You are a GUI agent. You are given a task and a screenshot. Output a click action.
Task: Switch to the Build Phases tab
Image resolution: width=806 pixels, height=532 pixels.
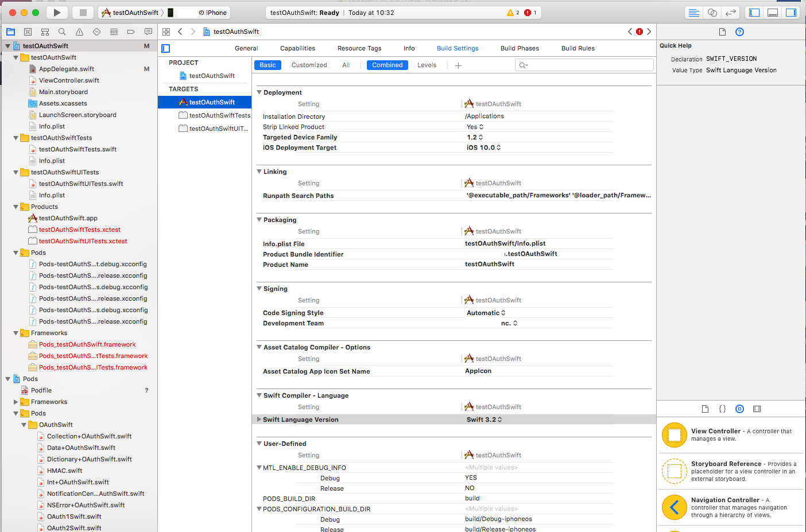520,48
